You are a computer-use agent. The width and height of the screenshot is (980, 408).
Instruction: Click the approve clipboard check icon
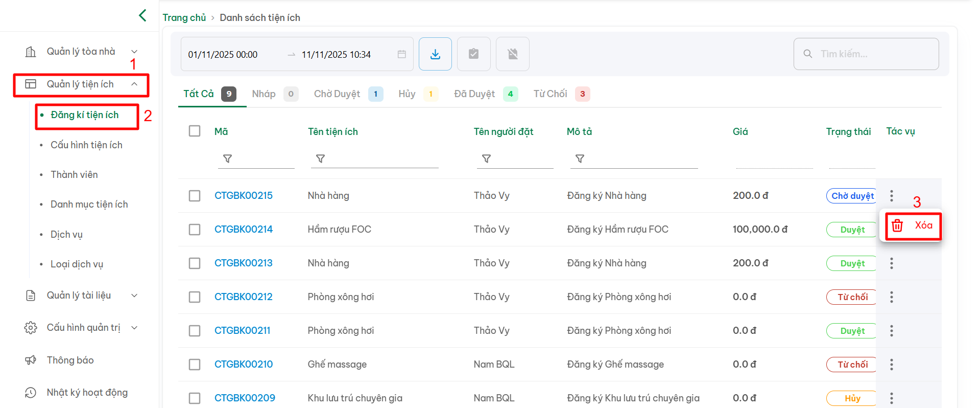(x=473, y=54)
